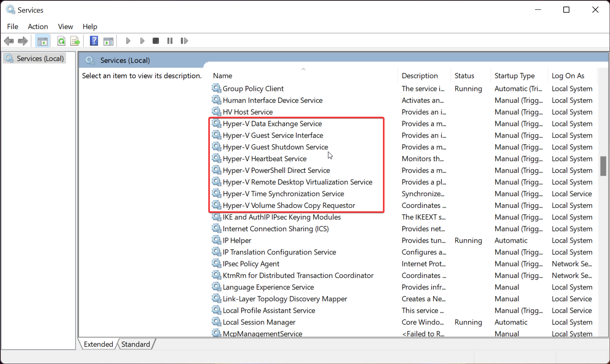Select Local Session Manager service name
610x364 pixels.
coord(259,322)
